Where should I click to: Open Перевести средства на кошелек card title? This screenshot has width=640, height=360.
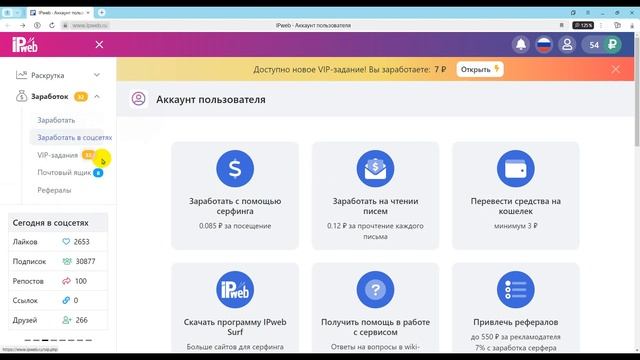(x=516, y=206)
